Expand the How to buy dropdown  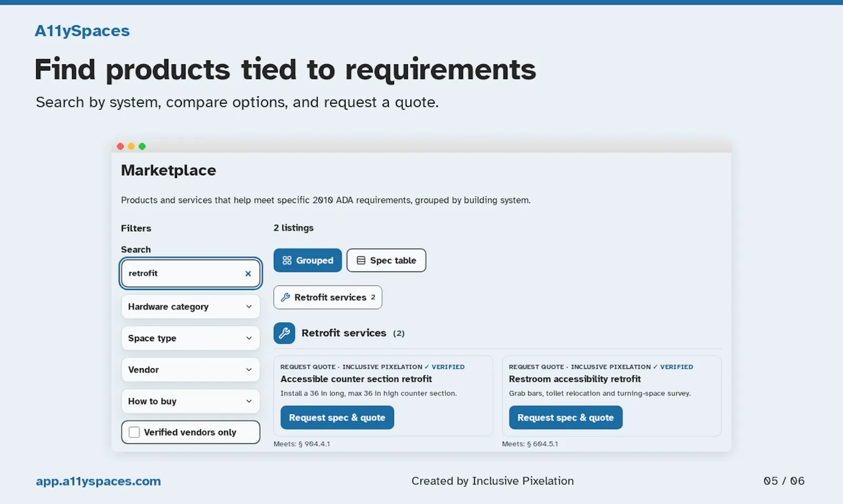pos(191,401)
